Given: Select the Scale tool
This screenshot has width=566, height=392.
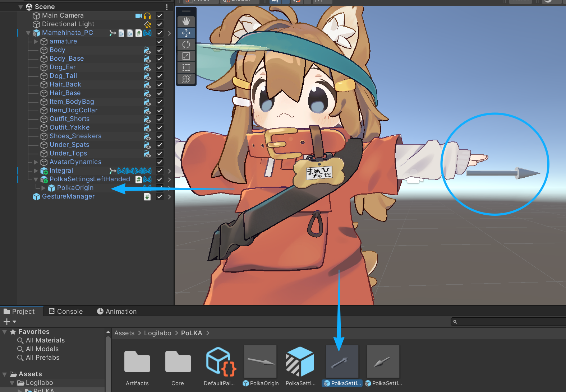Looking at the screenshot, I should (186, 56).
